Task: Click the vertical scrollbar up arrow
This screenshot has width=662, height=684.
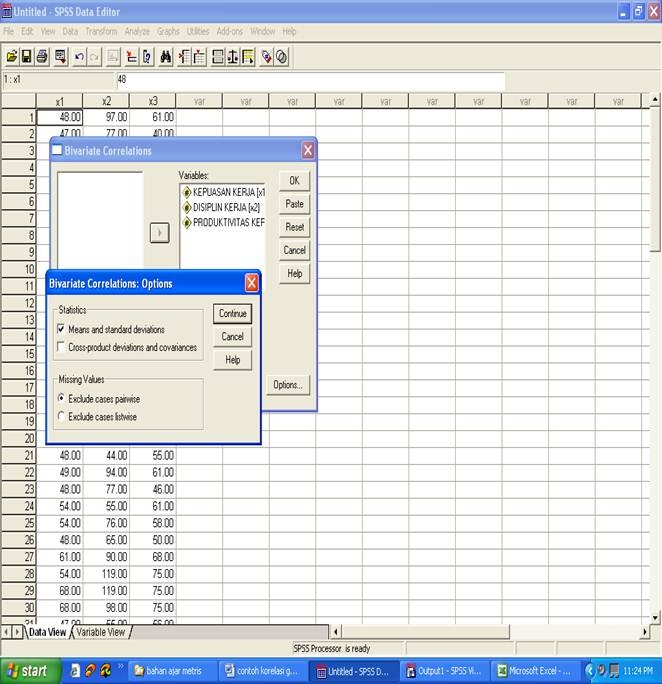Action: pos(655,99)
